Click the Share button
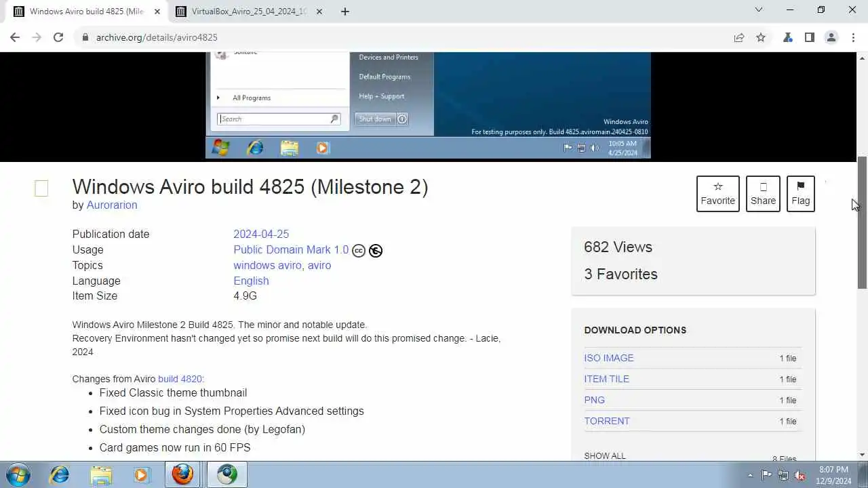The image size is (868, 488). pos(763,194)
